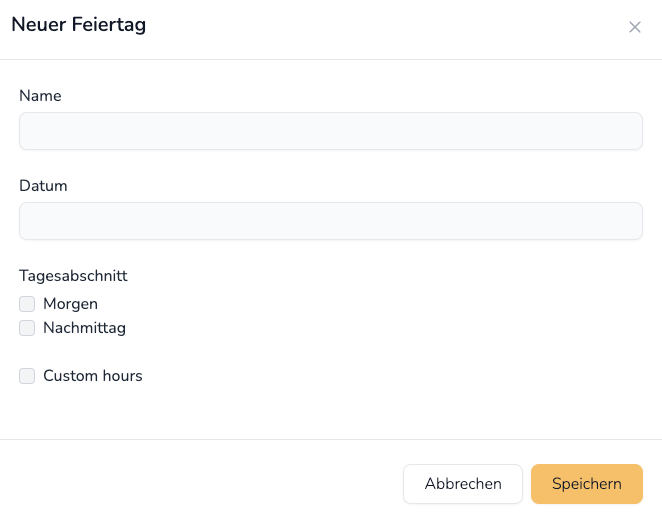Click the Neuer Feiertag dialog title
662x523 pixels.
point(79,24)
